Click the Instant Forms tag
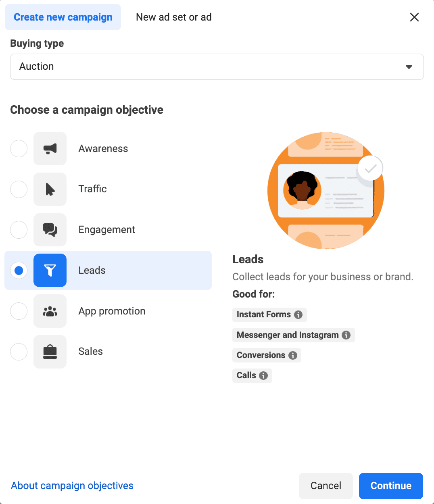This screenshot has height=504, width=434. 269,314
